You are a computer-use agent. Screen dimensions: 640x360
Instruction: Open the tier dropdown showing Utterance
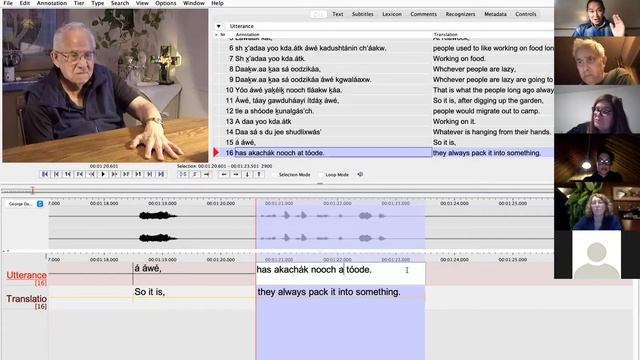tap(219, 26)
